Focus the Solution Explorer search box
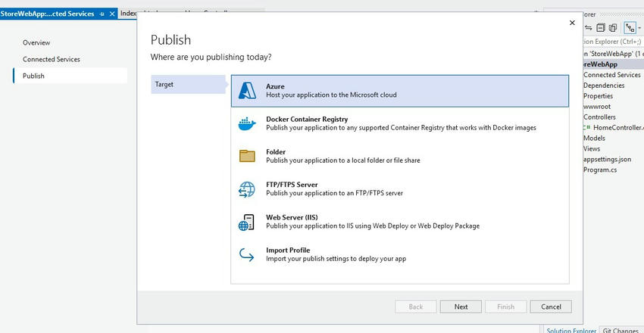The image size is (644, 333). click(x=612, y=42)
